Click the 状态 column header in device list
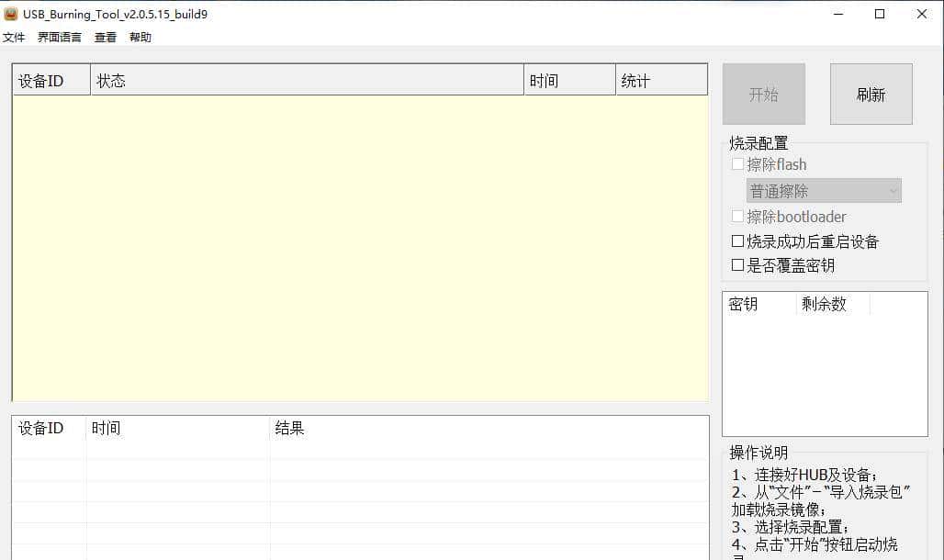944x560 pixels. tap(307, 81)
